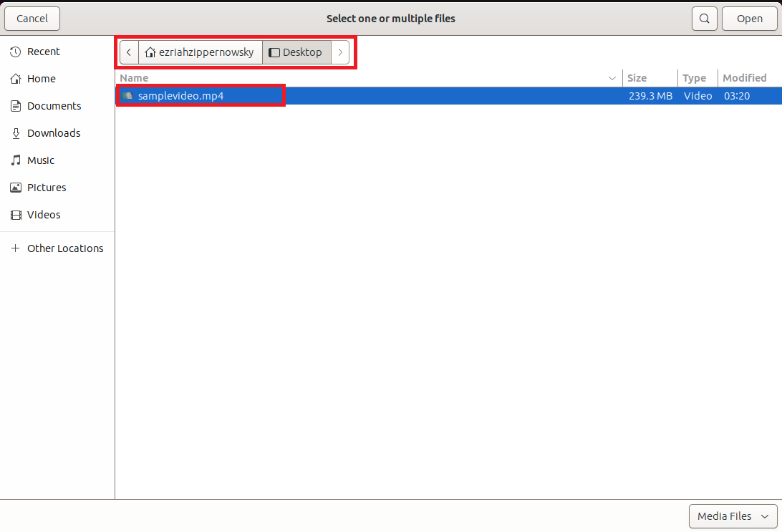Sort files by the Size column
Image resolution: width=782 pixels, height=532 pixels.
(x=638, y=78)
